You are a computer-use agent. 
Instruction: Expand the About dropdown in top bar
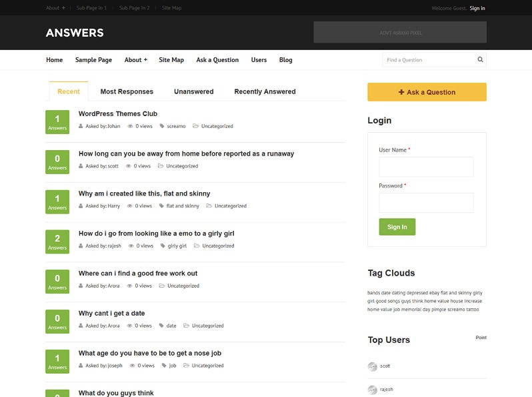point(55,8)
